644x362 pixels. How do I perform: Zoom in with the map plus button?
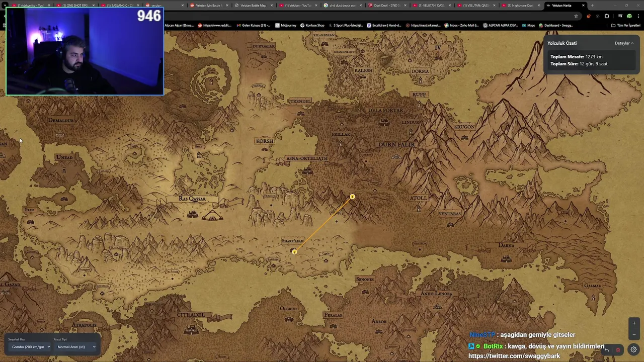click(634, 323)
